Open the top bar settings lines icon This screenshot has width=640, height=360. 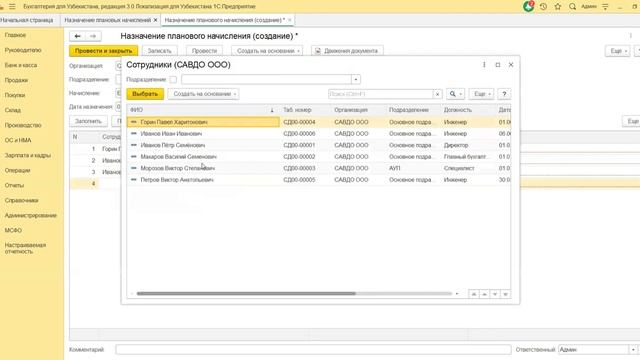point(606,7)
